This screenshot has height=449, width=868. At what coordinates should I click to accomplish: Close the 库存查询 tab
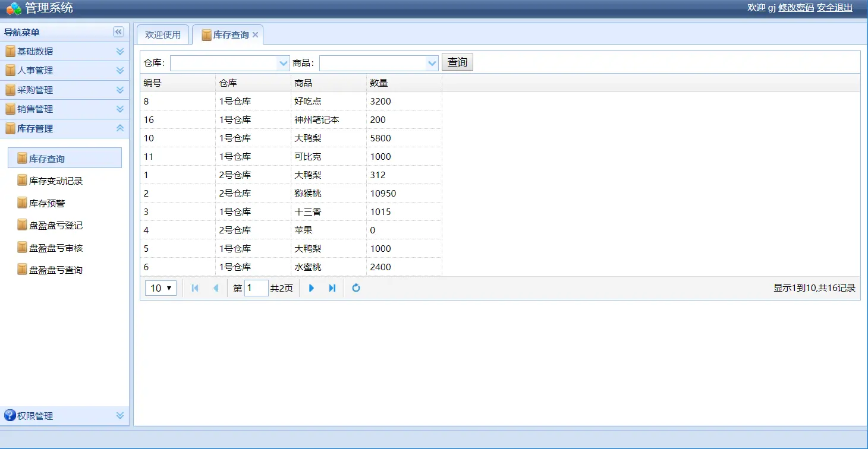(x=255, y=35)
